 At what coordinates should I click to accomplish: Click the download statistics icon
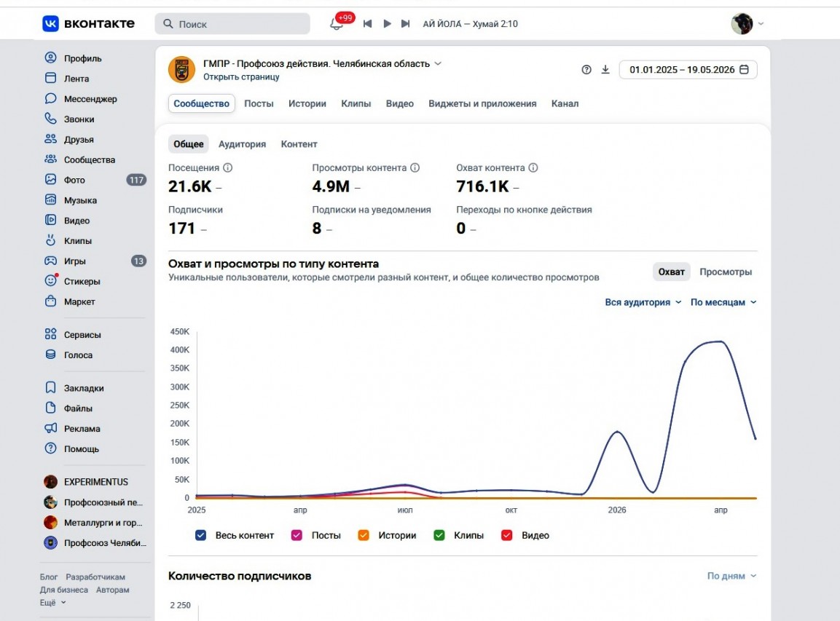tap(605, 70)
